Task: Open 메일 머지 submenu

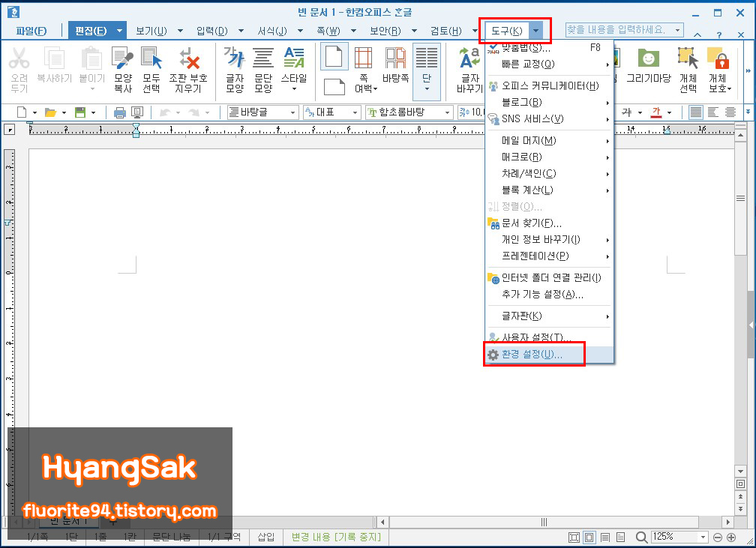Action: tap(549, 141)
